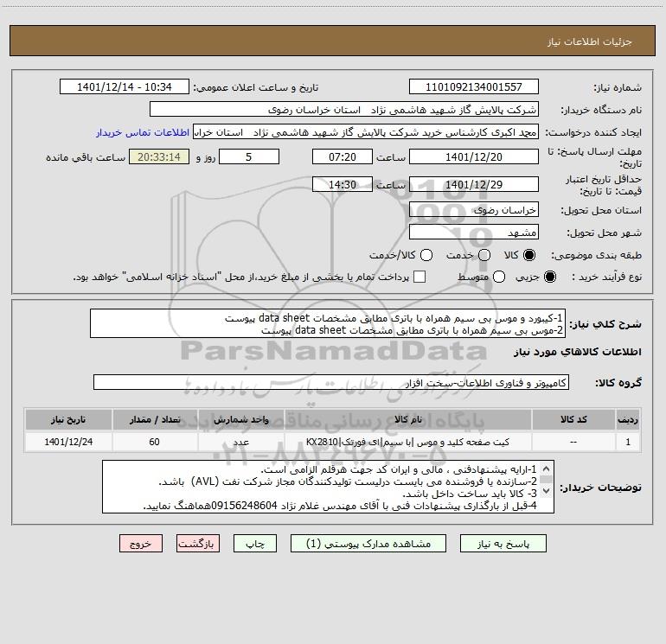Click the شهر محل تحویل field
The image size is (666, 644).
pyautogui.click(x=472, y=232)
